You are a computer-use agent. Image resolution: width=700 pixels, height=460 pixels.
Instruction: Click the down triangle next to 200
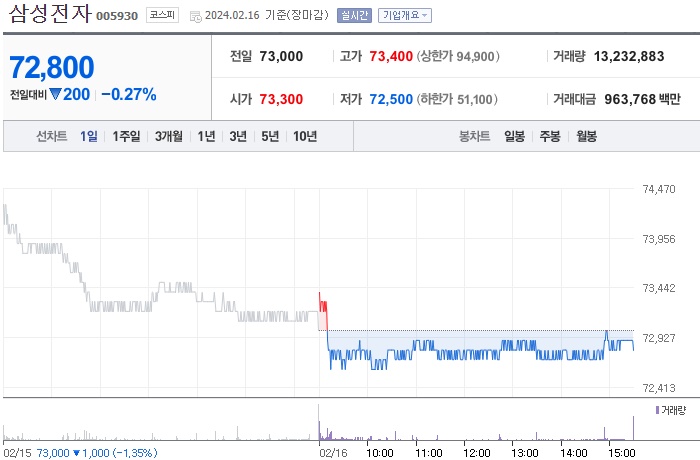tap(55, 94)
